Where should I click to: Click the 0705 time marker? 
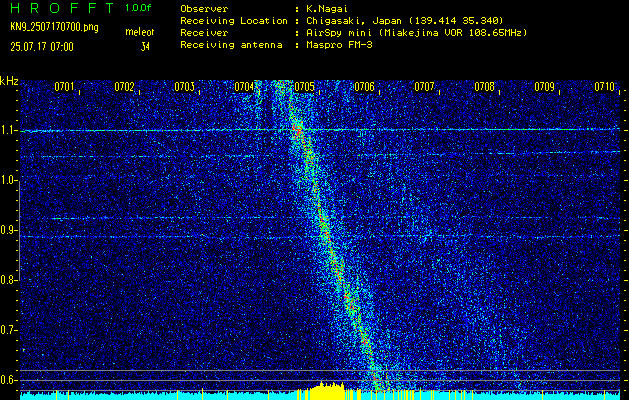click(x=304, y=87)
